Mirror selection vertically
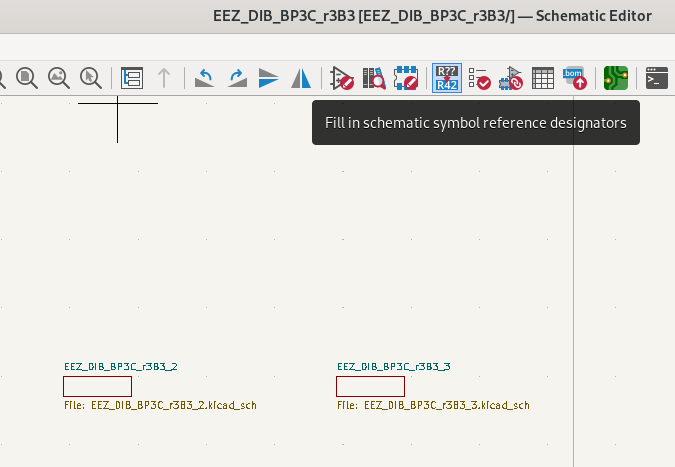The height and width of the screenshot is (467, 675). (269, 78)
